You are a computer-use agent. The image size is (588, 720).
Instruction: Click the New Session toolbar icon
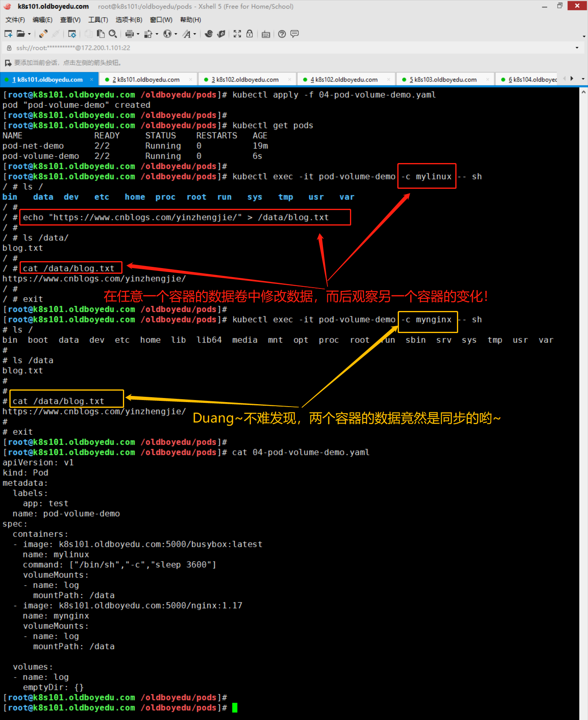8,34
